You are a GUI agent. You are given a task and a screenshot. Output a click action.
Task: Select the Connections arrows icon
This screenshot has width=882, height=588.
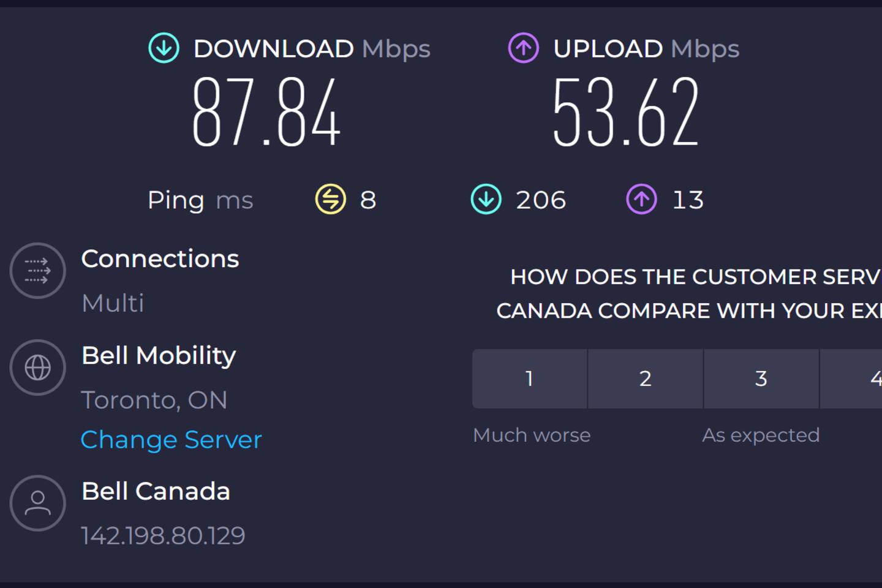[37, 271]
